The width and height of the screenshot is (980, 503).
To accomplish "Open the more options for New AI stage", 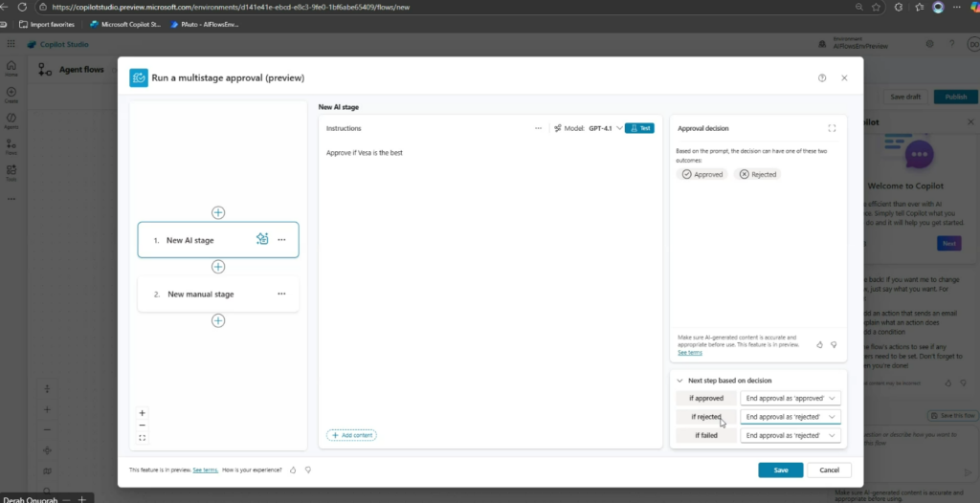I will 281,240.
